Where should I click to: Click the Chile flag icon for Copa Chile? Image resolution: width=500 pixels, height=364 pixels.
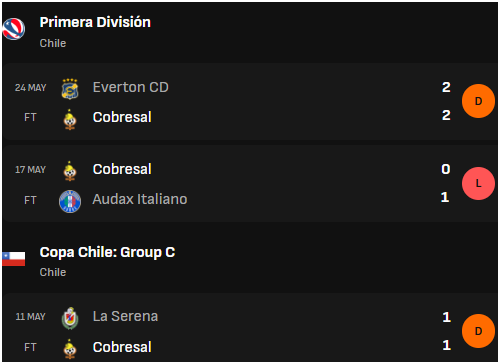(13, 259)
